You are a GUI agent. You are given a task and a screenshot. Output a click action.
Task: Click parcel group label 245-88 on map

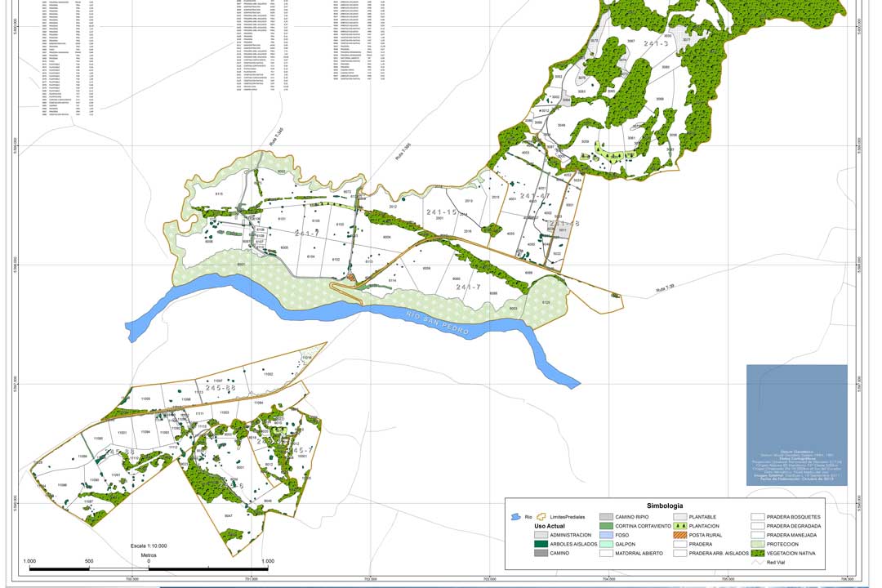click(220, 388)
